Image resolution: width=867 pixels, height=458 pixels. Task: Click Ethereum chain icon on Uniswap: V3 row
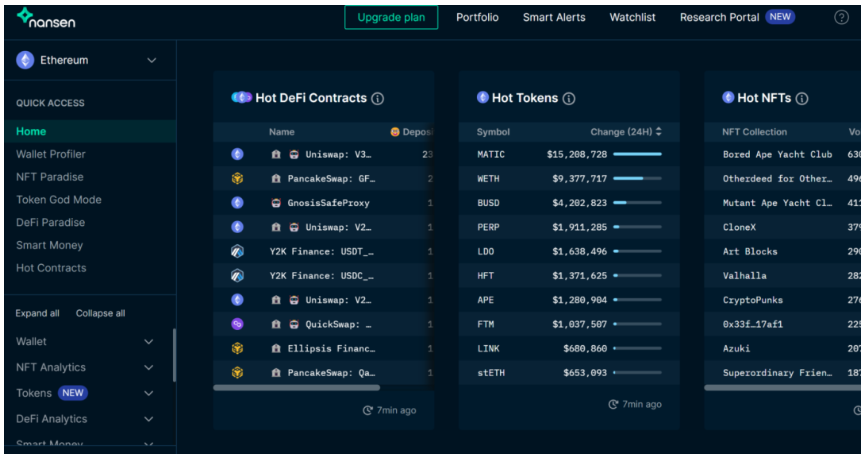237,154
